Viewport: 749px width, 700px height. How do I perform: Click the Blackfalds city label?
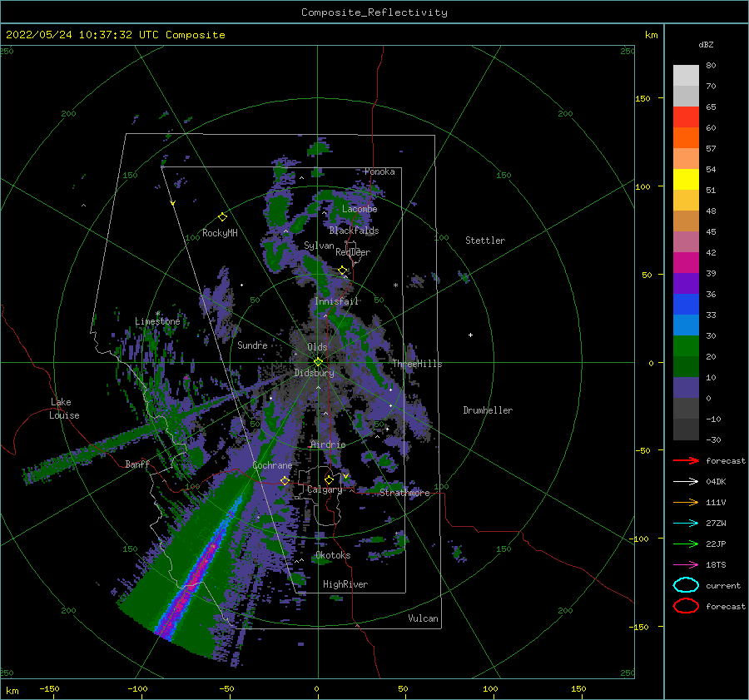coord(354,231)
